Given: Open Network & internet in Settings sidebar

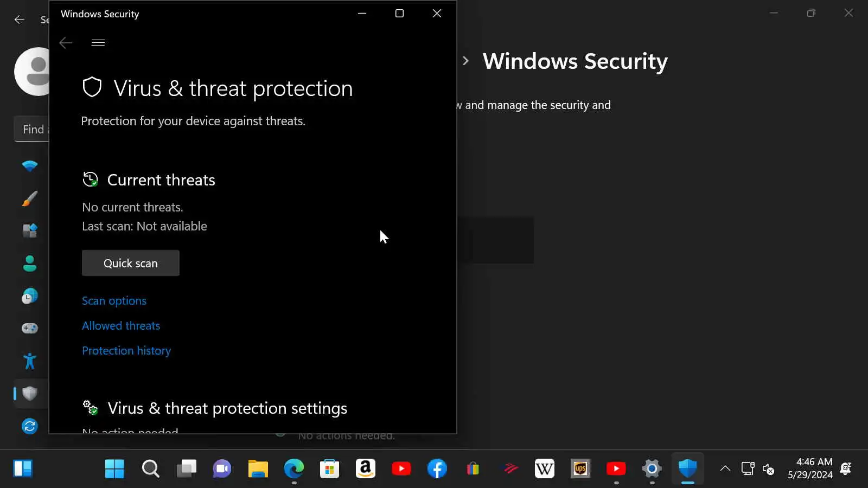Looking at the screenshot, I should (x=30, y=166).
